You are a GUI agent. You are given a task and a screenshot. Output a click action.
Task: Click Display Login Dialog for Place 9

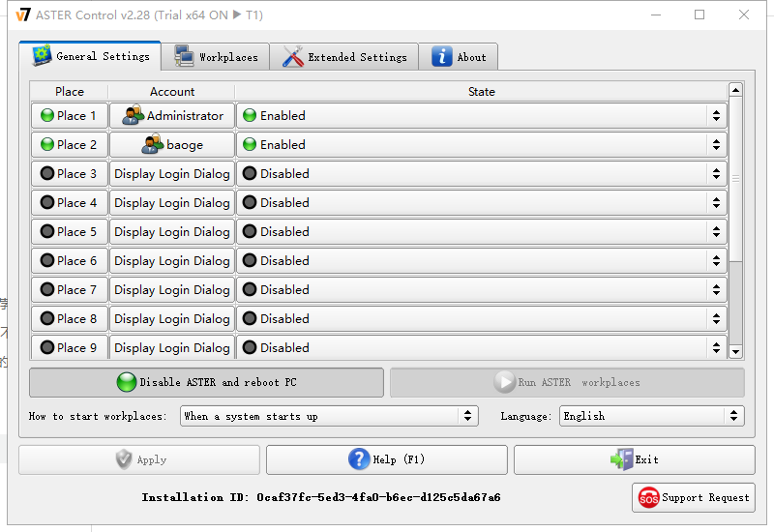click(x=172, y=347)
